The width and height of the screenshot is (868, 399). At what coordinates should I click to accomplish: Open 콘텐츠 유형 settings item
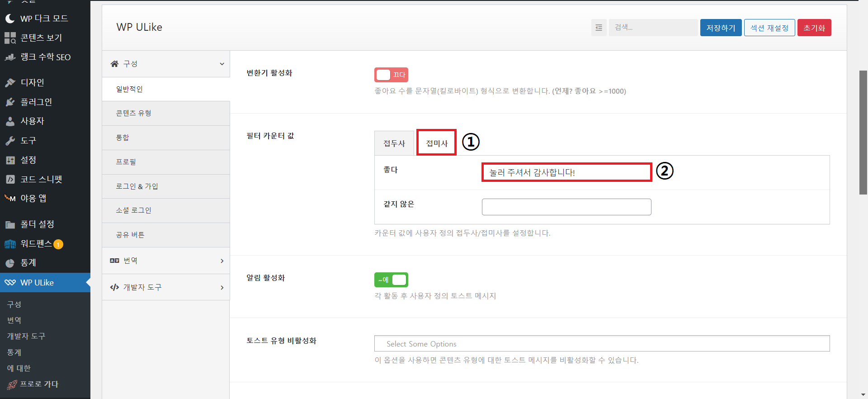pos(134,113)
